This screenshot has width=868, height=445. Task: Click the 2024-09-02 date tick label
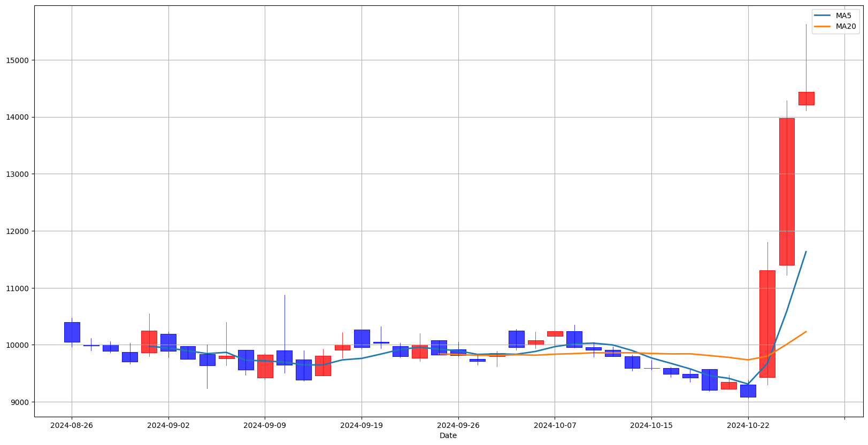pos(168,425)
